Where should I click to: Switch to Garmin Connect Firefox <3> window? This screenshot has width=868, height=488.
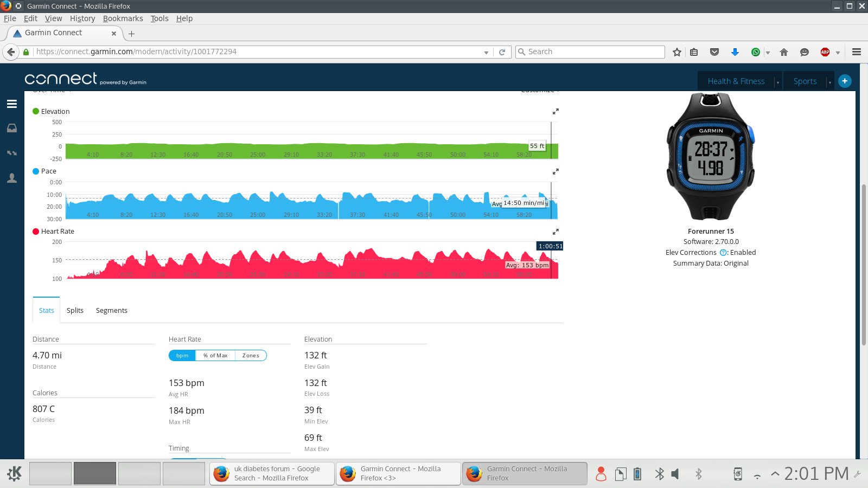pos(398,474)
